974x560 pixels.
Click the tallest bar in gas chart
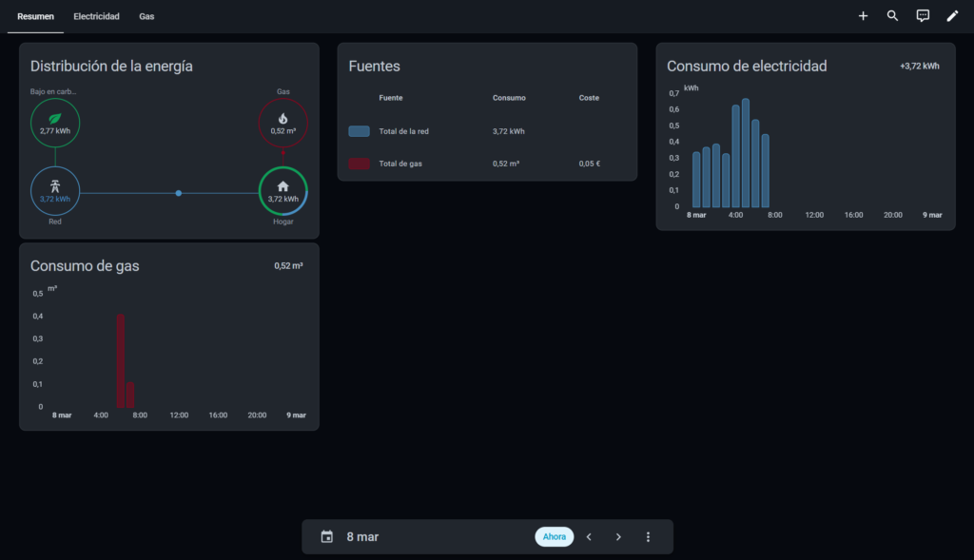coord(121,361)
